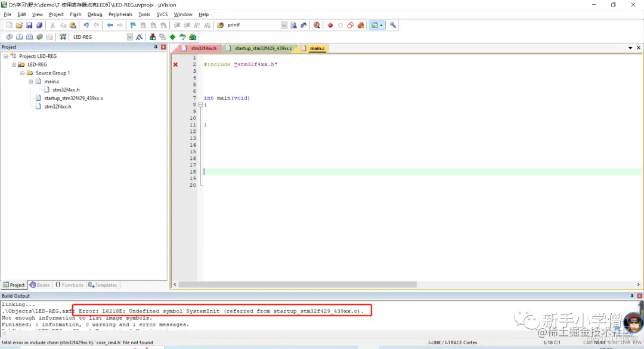Screen dimensions: 644x349
Task: Cut selection with scissors icon
Action: point(52,25)
